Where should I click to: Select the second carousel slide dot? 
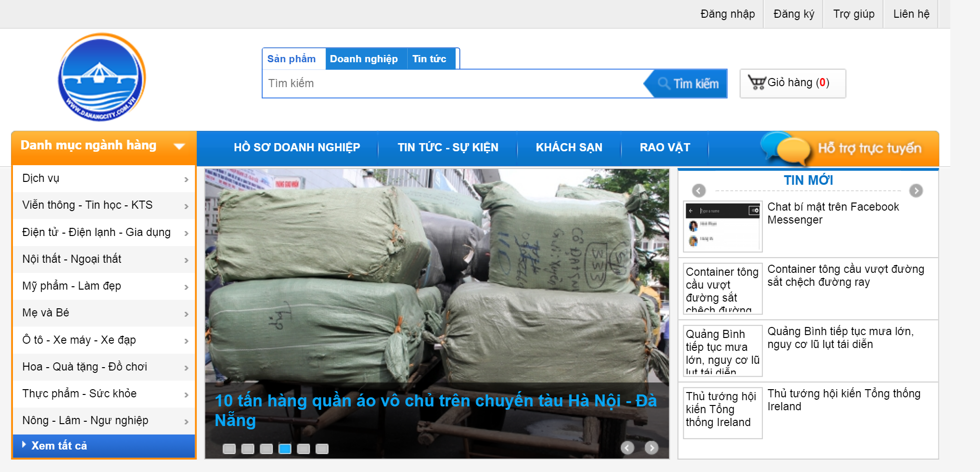tap(248, 449)
